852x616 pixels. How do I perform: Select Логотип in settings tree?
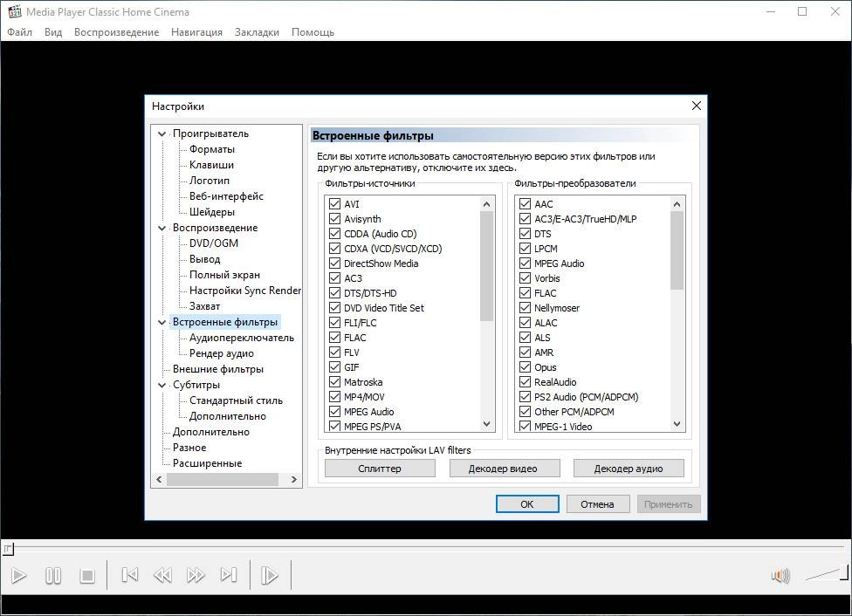[x=210, y=181]
